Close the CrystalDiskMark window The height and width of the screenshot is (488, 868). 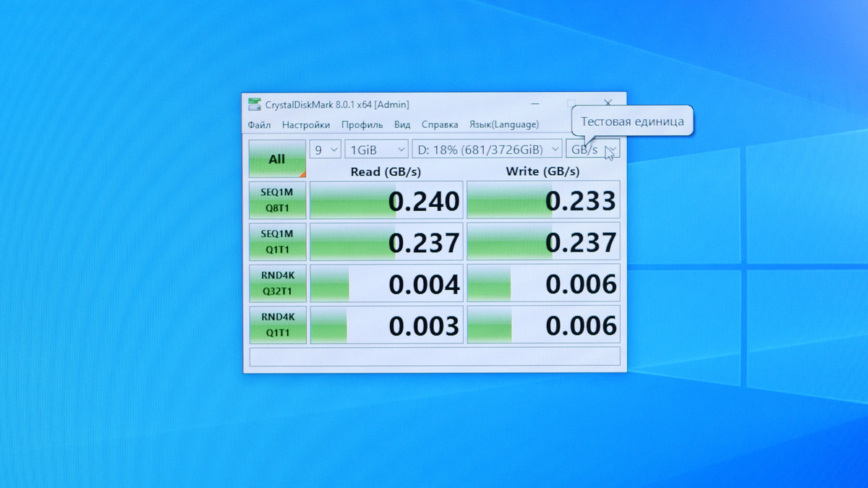coord(608,104)
